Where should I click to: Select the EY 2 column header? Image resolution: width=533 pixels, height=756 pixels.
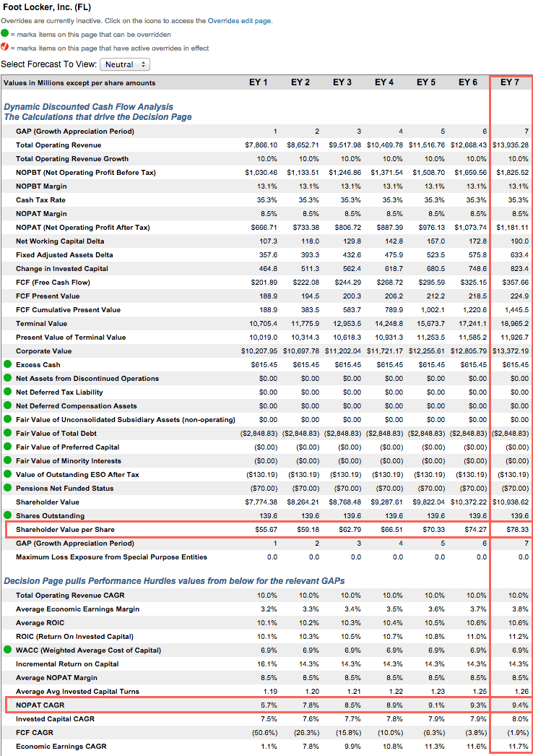(300, 82)
